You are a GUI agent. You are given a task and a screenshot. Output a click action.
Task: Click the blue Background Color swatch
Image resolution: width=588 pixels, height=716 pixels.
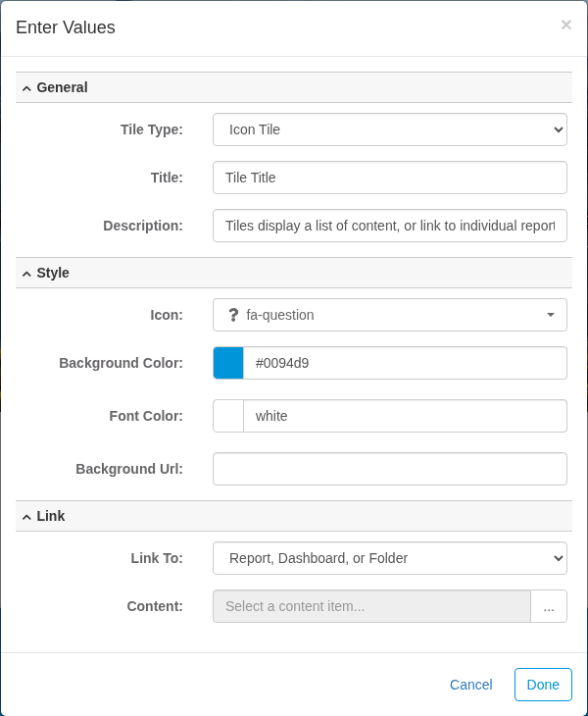click(x=228, y=363)
